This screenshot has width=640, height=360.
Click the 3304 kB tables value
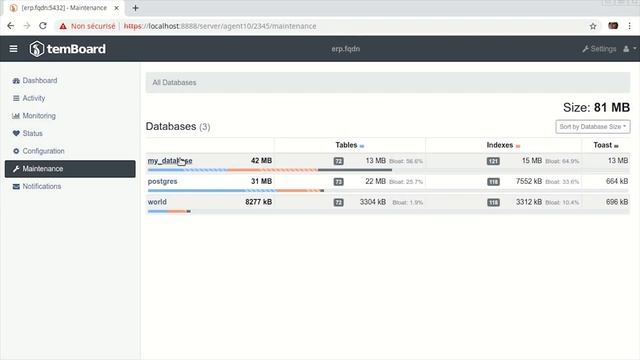[373, 202]
